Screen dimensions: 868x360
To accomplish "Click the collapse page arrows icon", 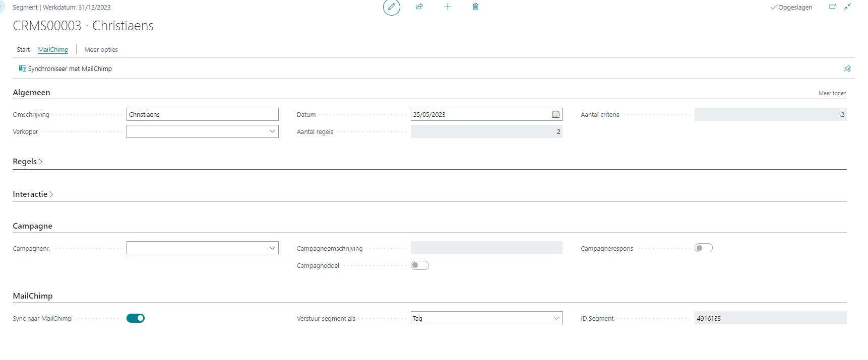I will pos(847,7).
